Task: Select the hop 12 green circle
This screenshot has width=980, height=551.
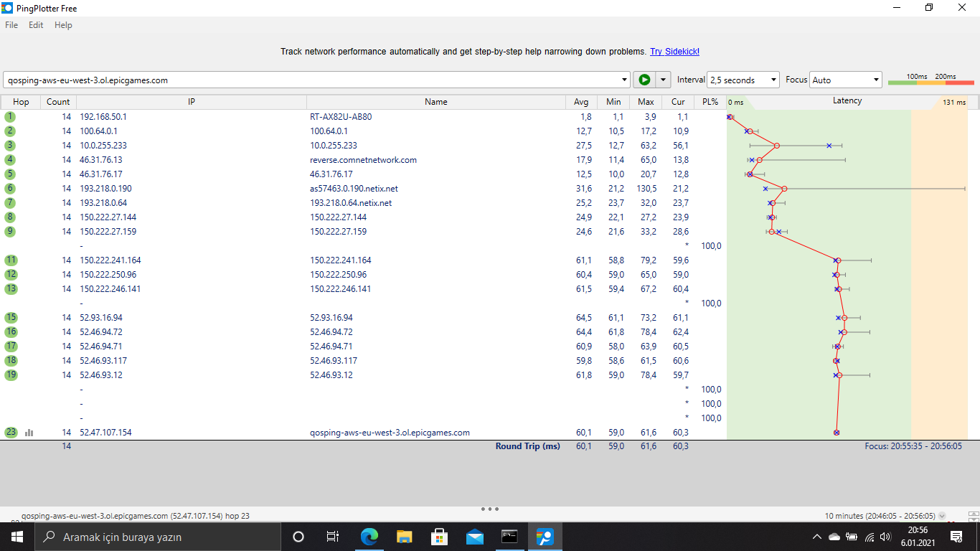Action: click(x=11, y=274)
